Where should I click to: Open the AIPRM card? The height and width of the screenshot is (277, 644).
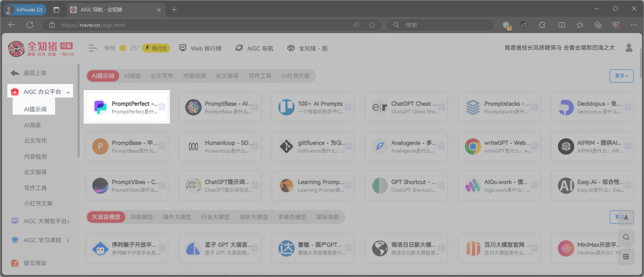pos(593,146)
